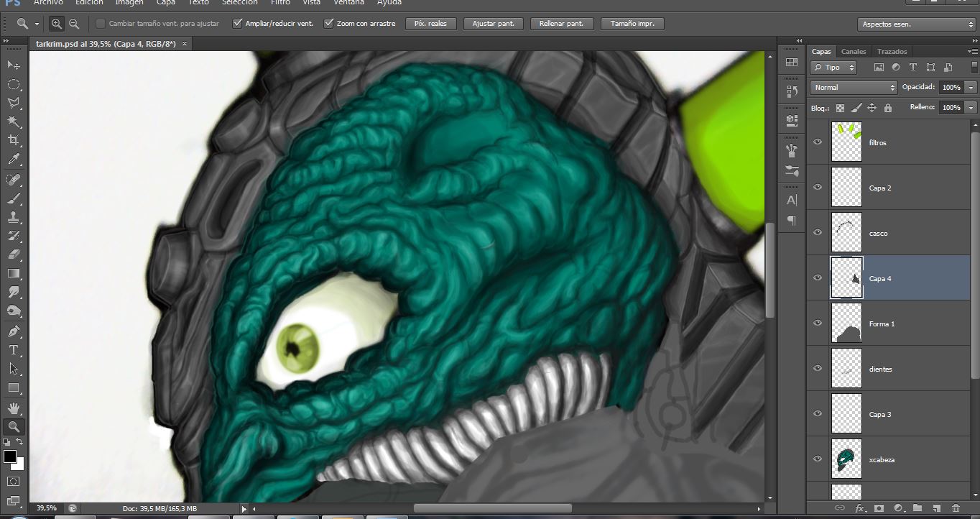The image size is (980, 519).
Task: Toggle visibility of the dientes layer
Action: [x=817, y=368]
